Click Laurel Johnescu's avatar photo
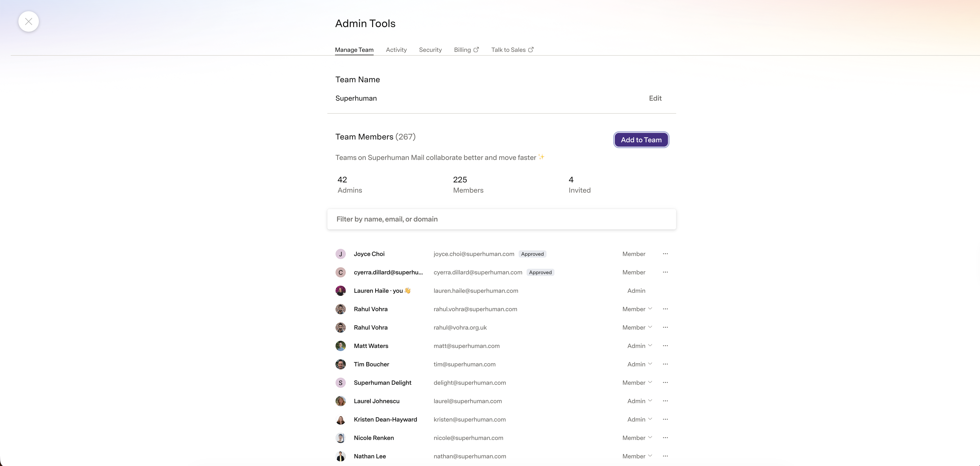This screenshot has height=466, width=980. coord(340,401)
